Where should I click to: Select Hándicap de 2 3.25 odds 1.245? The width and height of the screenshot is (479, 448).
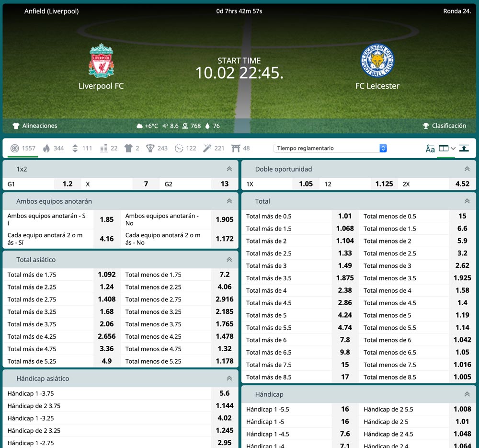pyautogui.click(x=225, y=431)
